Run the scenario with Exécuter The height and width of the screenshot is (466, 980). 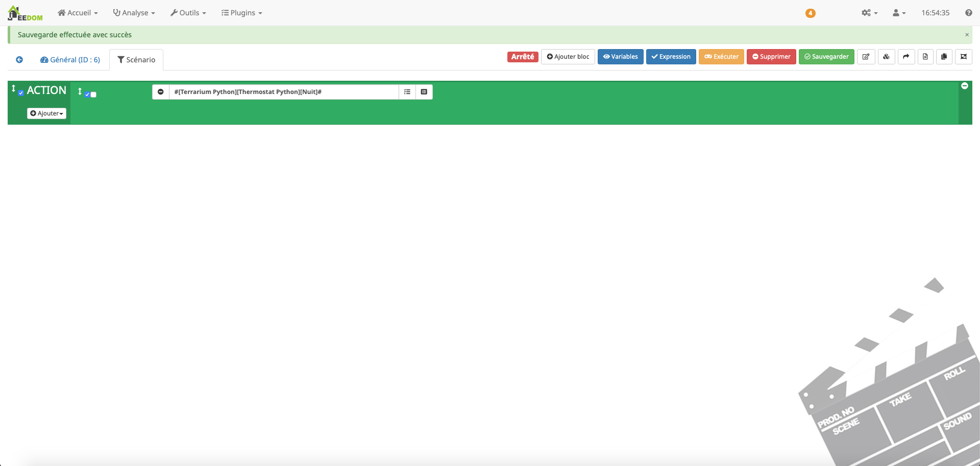pos(721,57)
